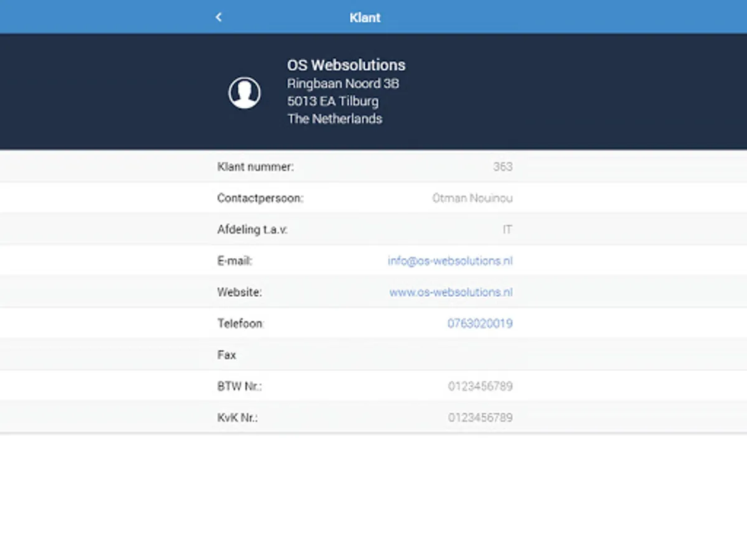Image resolution: width=747 pixels, height=560 pixels.
Task: Go back using the left chevron arrow
Action: click(218, 17)
